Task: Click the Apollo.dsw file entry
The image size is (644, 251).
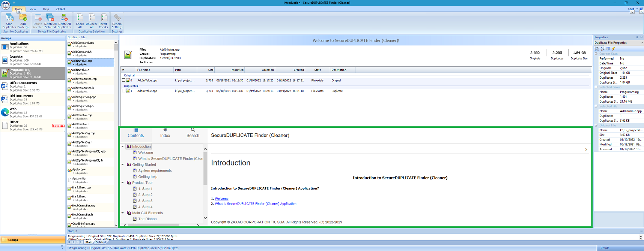Action: click(x=90, y=171)
